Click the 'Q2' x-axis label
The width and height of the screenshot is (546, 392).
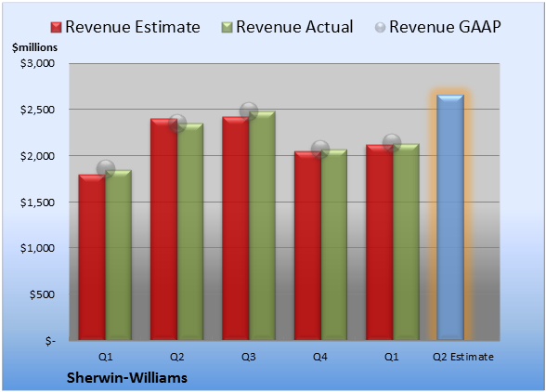point(176,357)
